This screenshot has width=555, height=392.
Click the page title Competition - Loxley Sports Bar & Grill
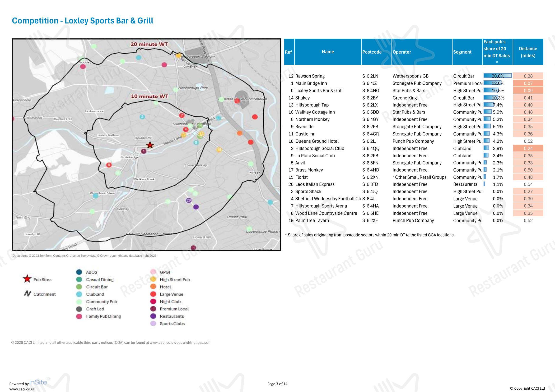point(83,21)
